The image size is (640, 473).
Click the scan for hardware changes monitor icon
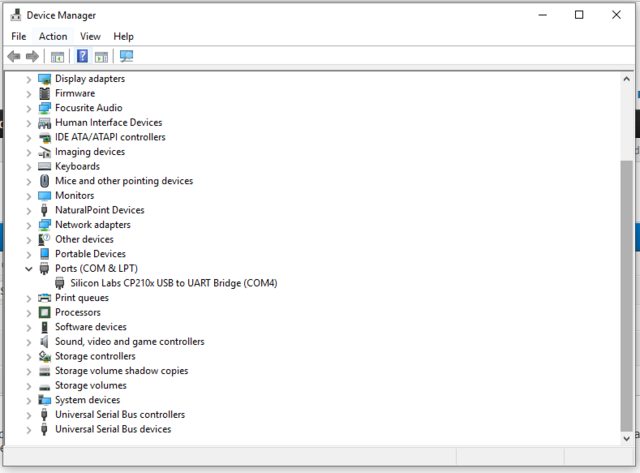pyautogui.click(x=127, y=56)
